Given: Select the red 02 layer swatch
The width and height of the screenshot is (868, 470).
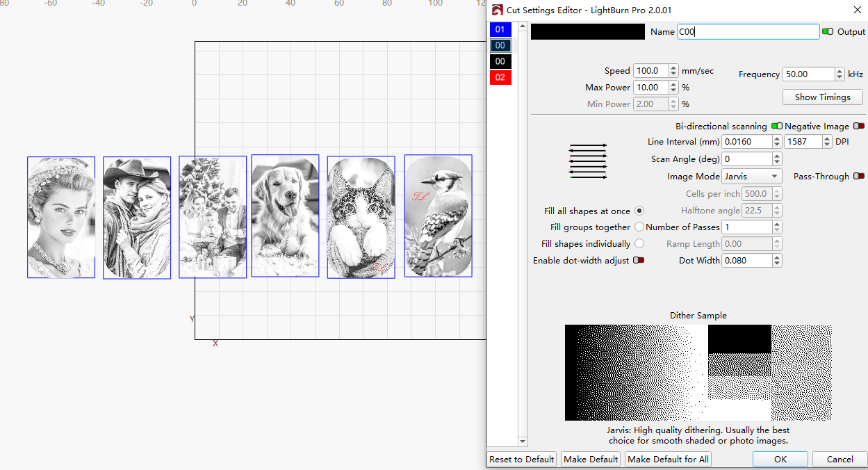Looking at the screenshot, I should 500,77.
